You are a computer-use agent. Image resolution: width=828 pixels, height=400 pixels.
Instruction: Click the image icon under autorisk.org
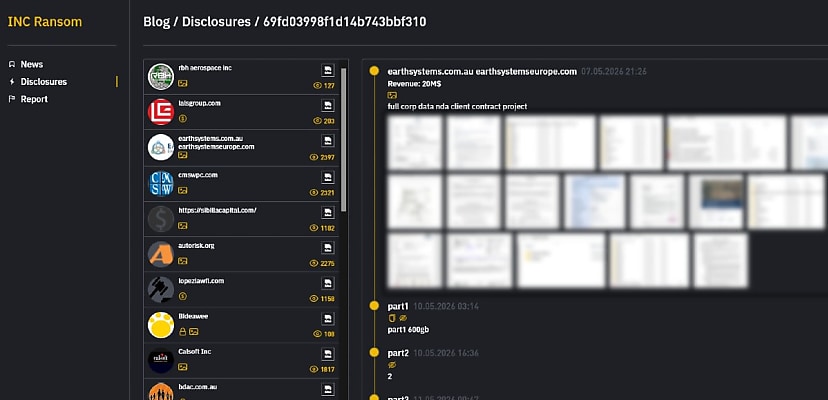tap(183, 261)
